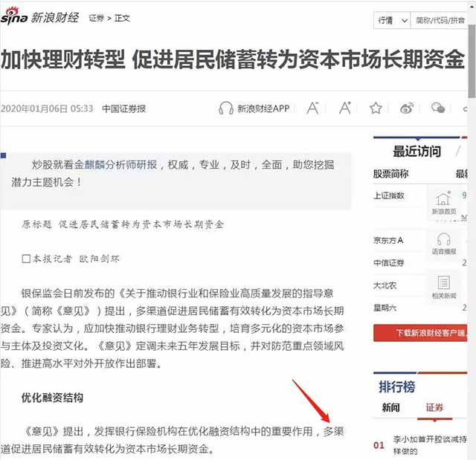Screen dimensions: 476x460
Task: Click the 简称/代码/拼音 search field
Action: point(441,21)
